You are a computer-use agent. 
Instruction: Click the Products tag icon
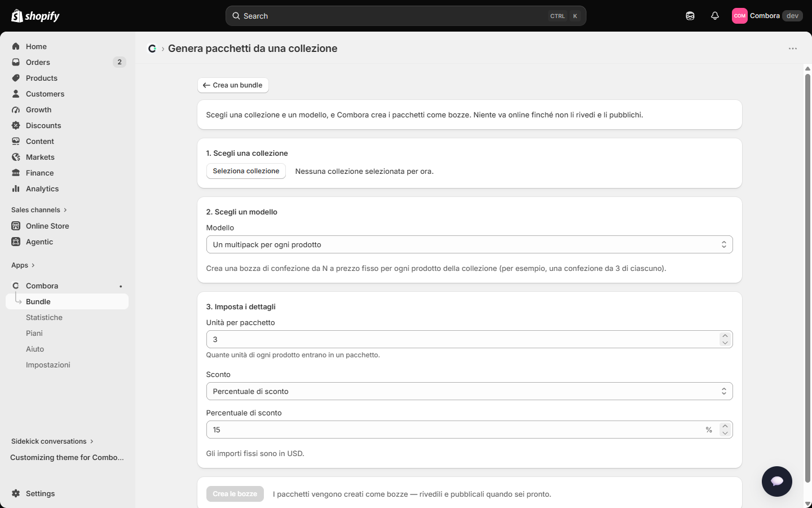[x=16, y=78]
